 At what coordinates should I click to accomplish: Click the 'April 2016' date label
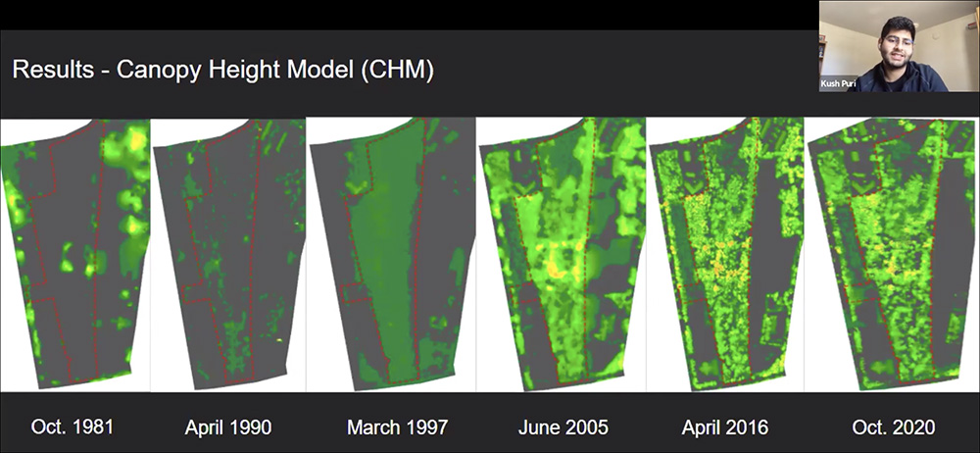click(x=725, y=428)
